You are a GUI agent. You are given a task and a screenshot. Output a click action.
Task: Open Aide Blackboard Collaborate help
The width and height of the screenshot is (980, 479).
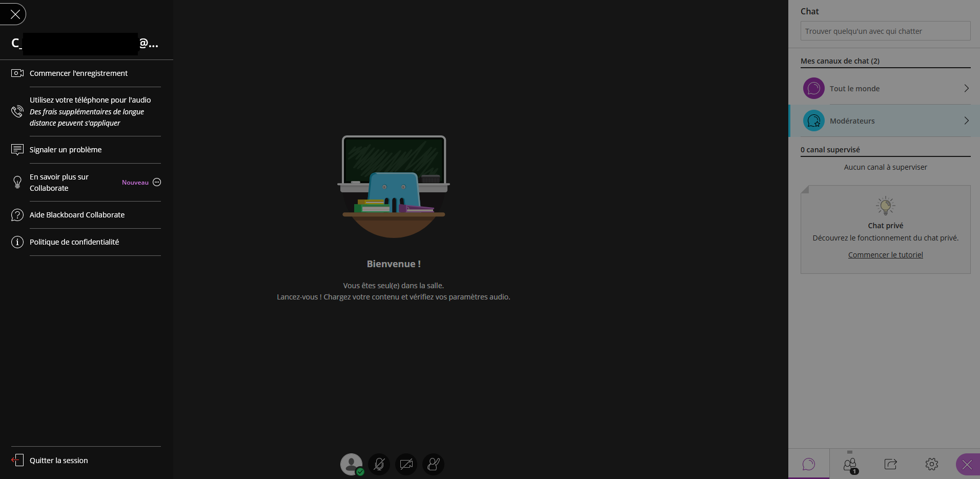77,215
